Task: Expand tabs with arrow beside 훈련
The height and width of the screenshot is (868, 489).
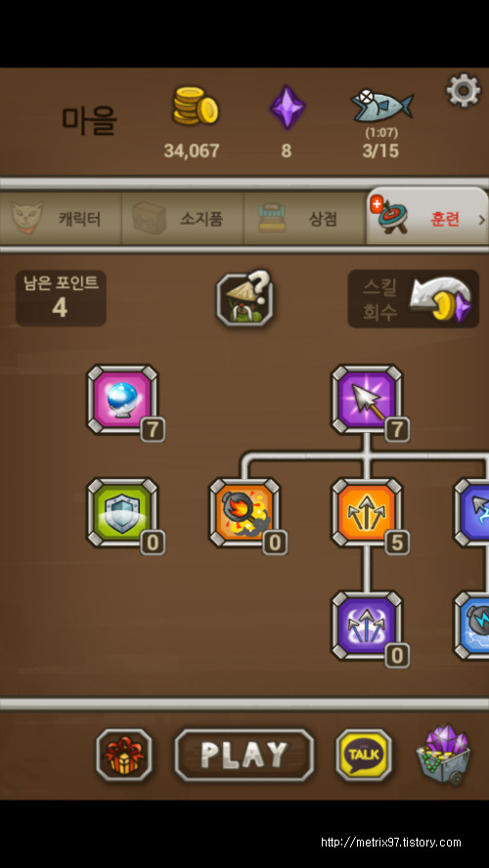Action: pos(482,219)
